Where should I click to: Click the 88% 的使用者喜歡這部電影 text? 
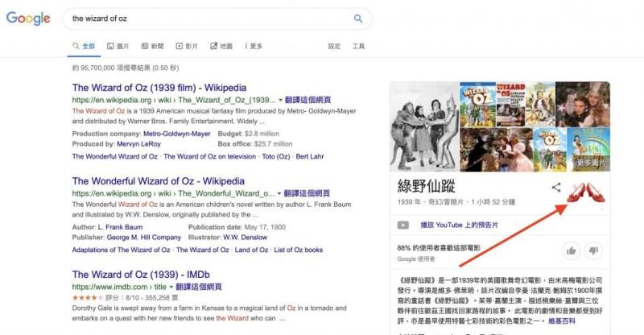coord(438,248)
